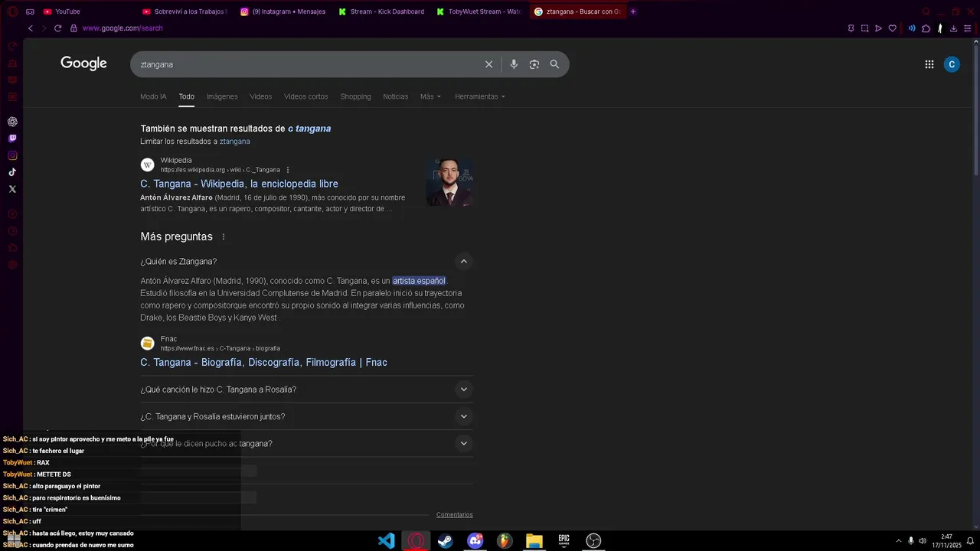Open the Easy Setup lines icon
Screen dimensions: 980x551
tap(967, 28)
